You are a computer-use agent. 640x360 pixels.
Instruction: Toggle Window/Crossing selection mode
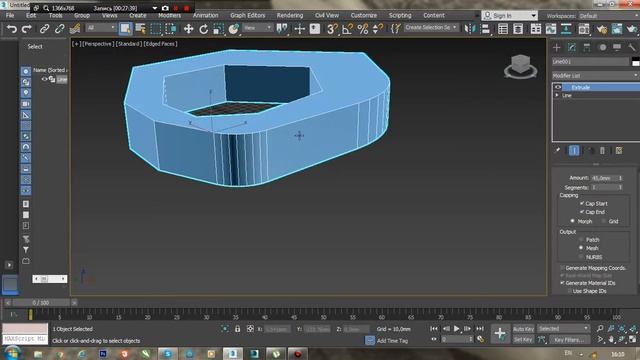[171, 29]
